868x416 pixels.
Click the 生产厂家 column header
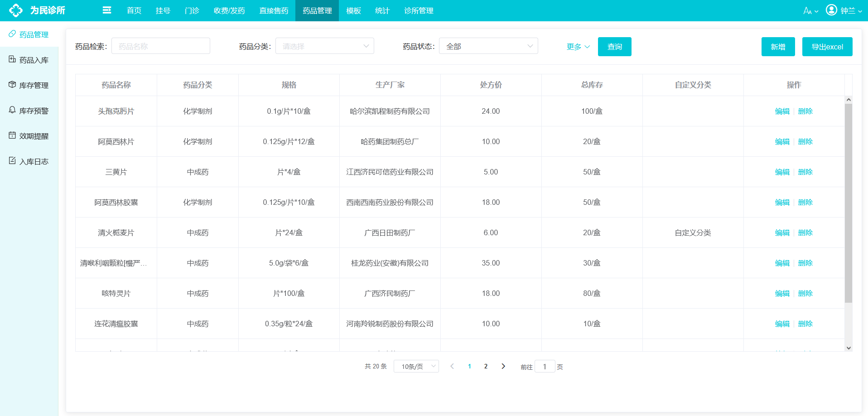point(390,85)
